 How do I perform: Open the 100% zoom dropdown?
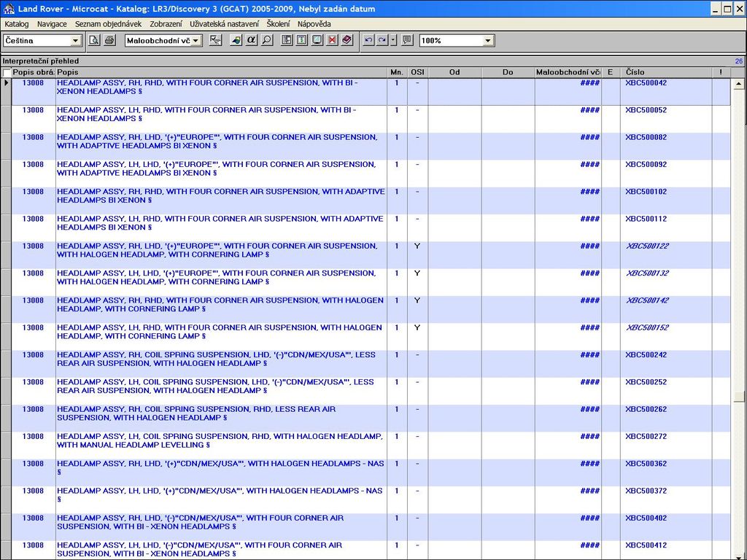(x=487, y=41)
